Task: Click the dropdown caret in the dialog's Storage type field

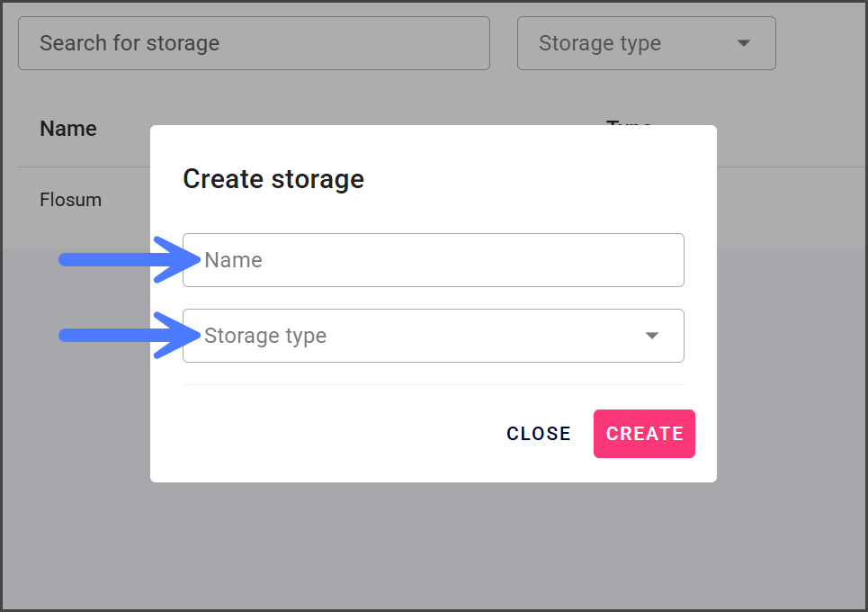Action: coord(652,336)
